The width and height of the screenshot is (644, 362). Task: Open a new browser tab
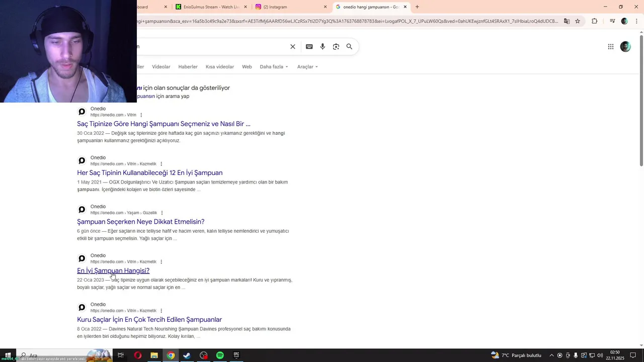[x=417, y=7]
